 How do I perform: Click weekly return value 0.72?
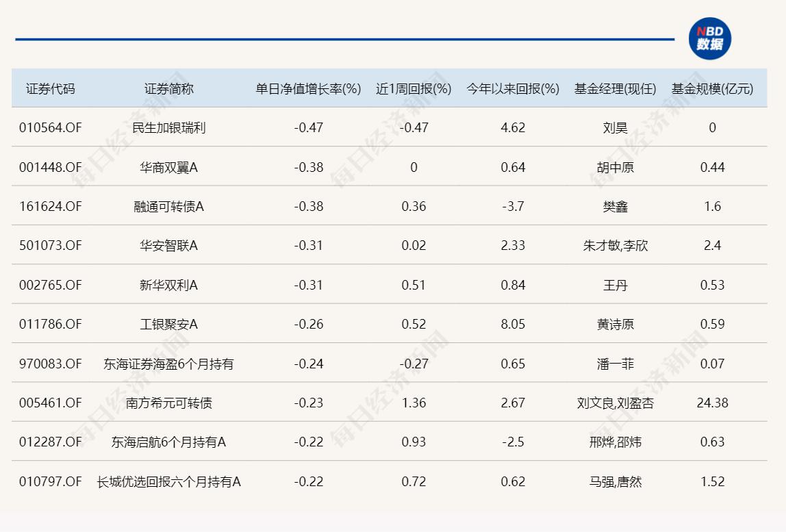(414, 481)
